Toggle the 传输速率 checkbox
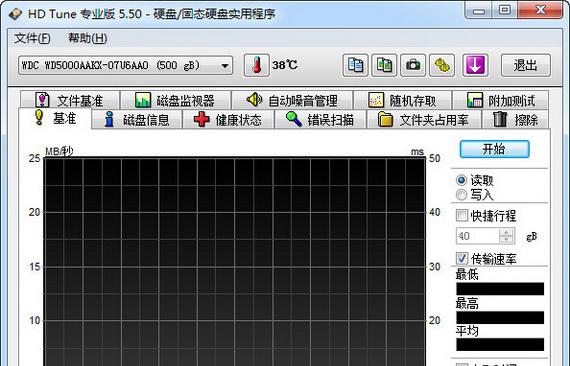 tap(462, 258)
